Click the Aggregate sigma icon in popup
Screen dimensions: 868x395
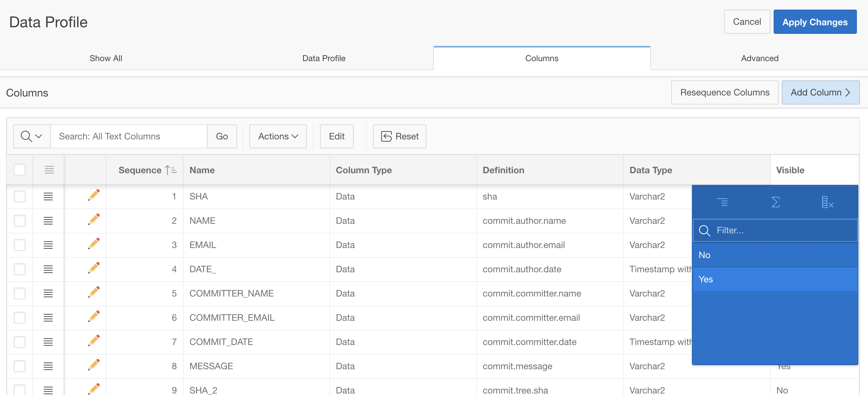pos(775,202)
